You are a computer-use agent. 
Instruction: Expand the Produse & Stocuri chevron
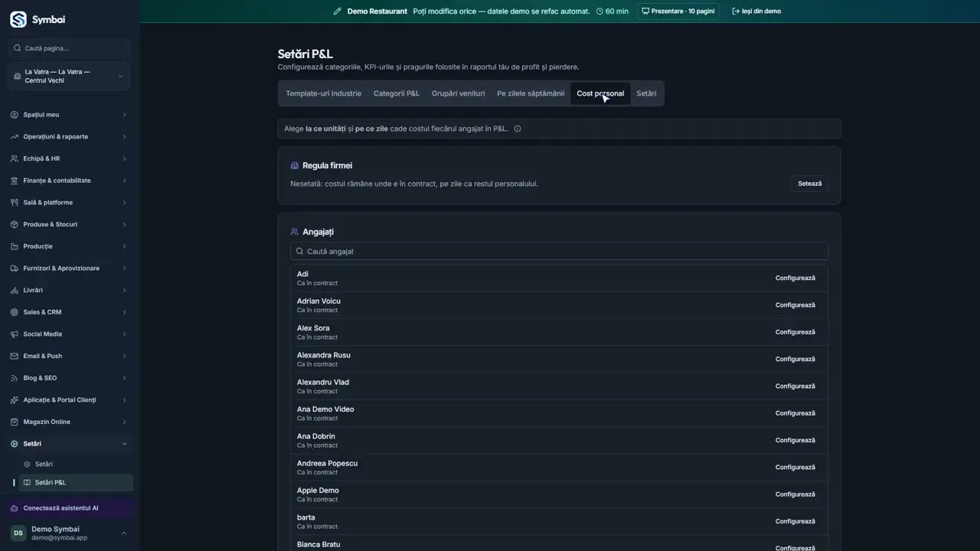(x=124, y=224)
